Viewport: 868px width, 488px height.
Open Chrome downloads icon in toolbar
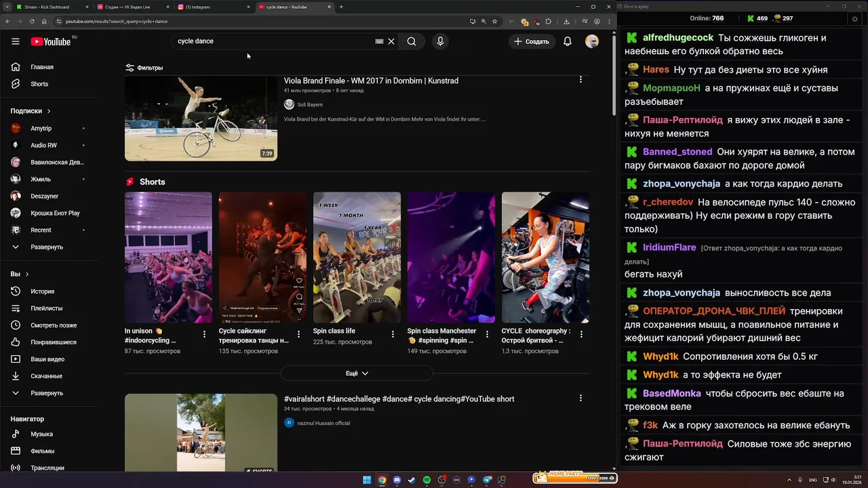(566, 22)
